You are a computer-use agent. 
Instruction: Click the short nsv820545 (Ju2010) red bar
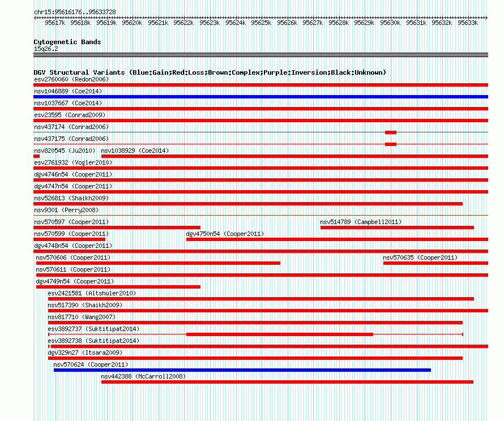coord(36,156)
